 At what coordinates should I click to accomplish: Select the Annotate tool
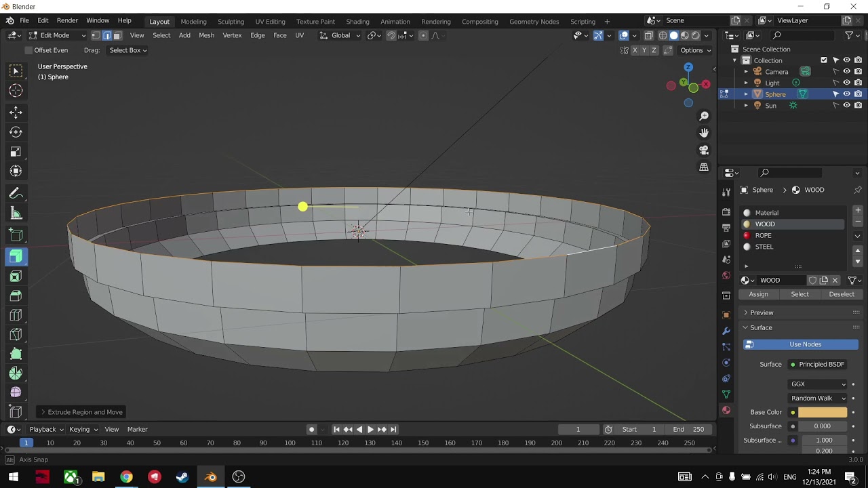pyautogui.click(x=16, y=195)
